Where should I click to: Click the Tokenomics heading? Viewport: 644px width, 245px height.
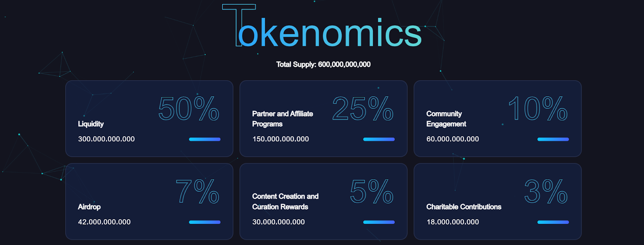322,27
